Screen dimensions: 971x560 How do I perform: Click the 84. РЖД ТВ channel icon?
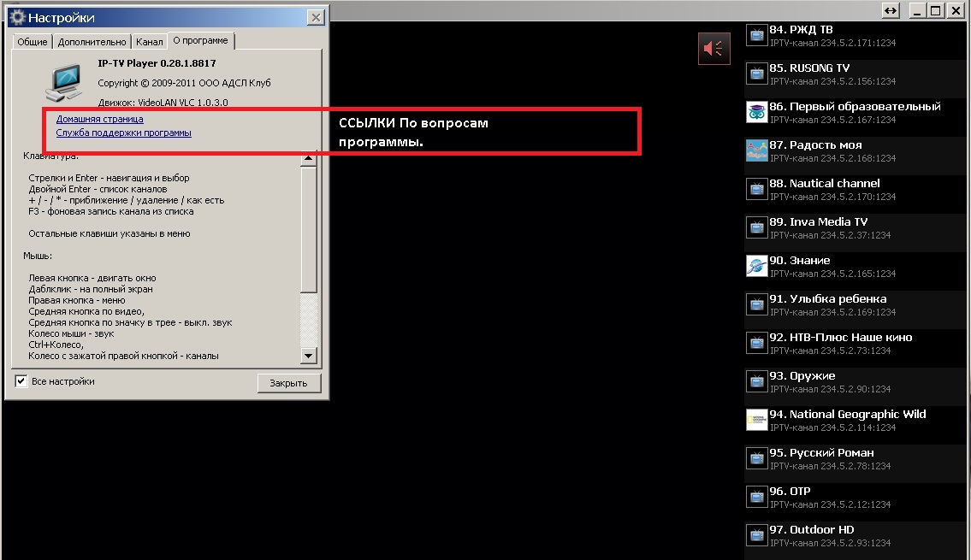(757, 36)
